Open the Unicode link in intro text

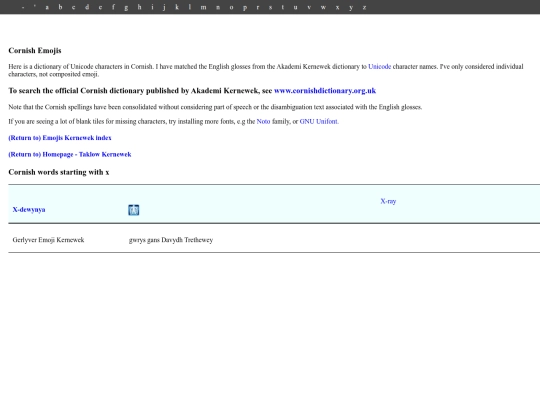[380, 66]
